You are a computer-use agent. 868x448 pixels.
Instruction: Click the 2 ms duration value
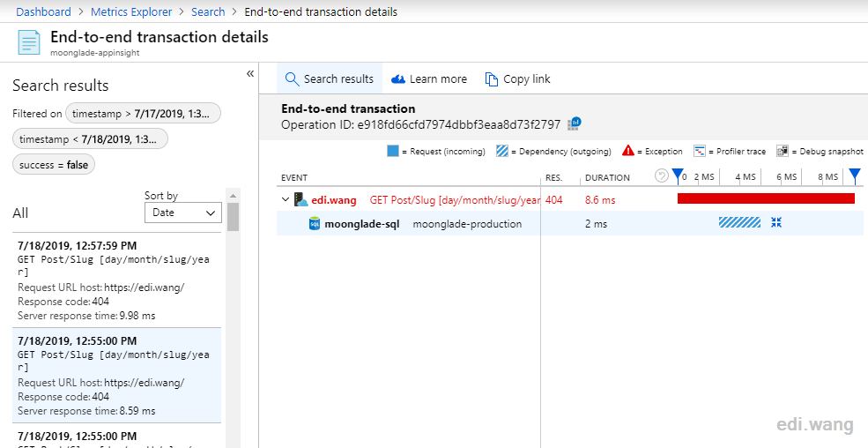point(597,224)
